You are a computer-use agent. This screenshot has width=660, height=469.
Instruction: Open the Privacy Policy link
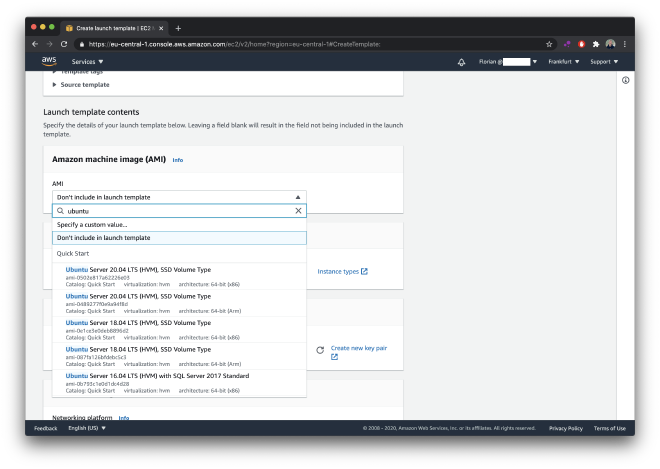pos(566,428)
